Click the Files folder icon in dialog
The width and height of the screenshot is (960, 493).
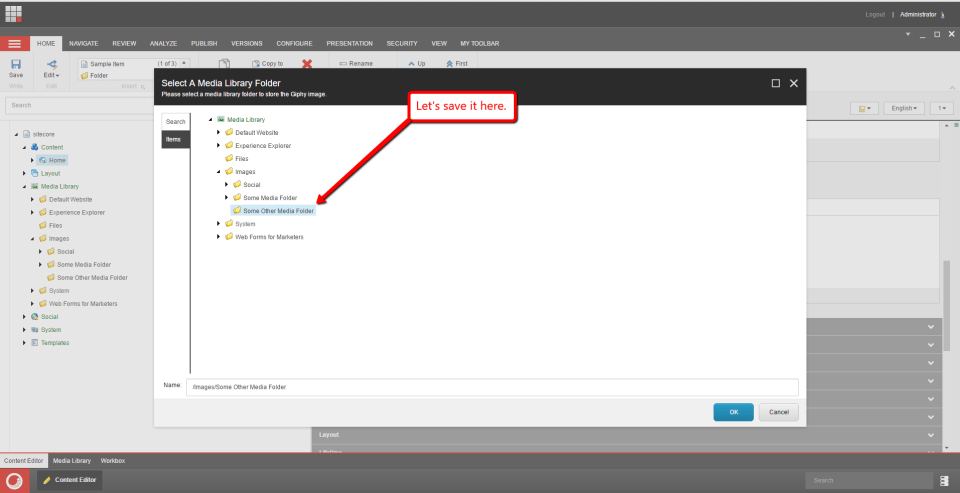point(229,158)
